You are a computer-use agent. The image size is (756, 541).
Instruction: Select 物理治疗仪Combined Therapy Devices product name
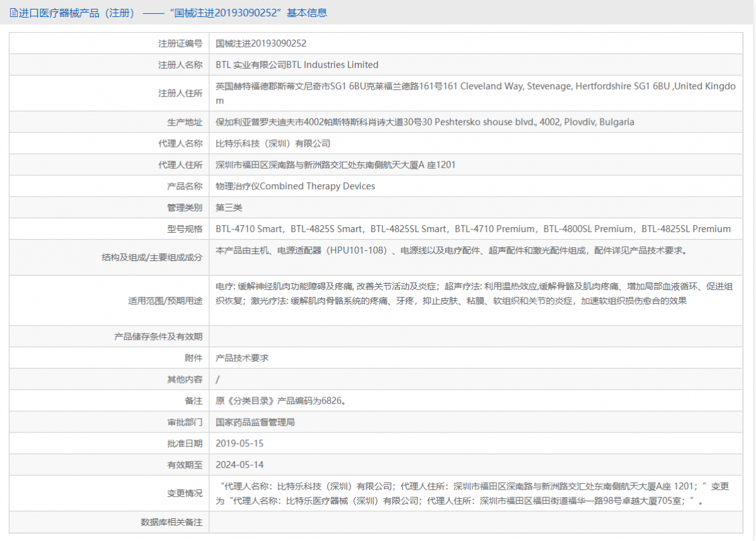pos(295,186)
